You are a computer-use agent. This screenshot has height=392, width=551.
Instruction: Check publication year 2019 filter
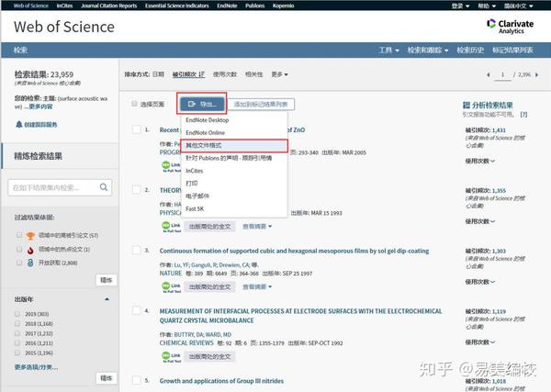[x=17, y=314]
